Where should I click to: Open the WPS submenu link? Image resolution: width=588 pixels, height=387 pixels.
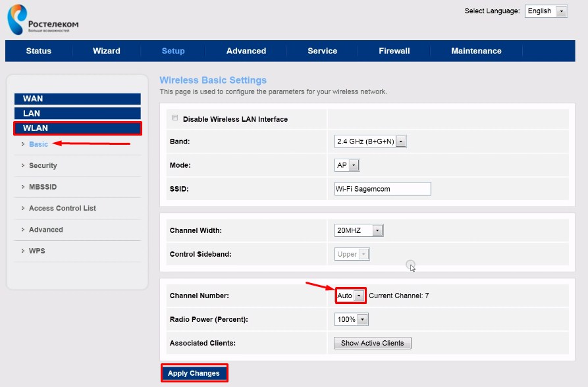pyautogui.click(x=37, y=251)
